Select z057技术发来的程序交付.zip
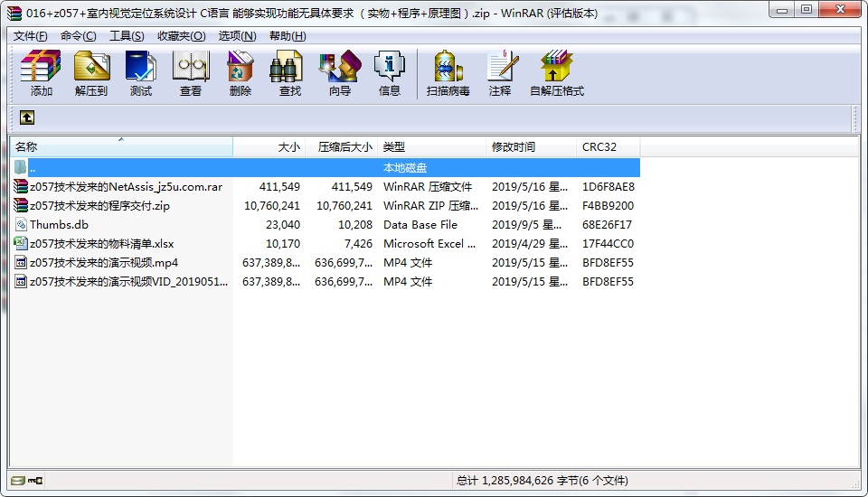The image size is (868, 497). click(x=99, y=206)
